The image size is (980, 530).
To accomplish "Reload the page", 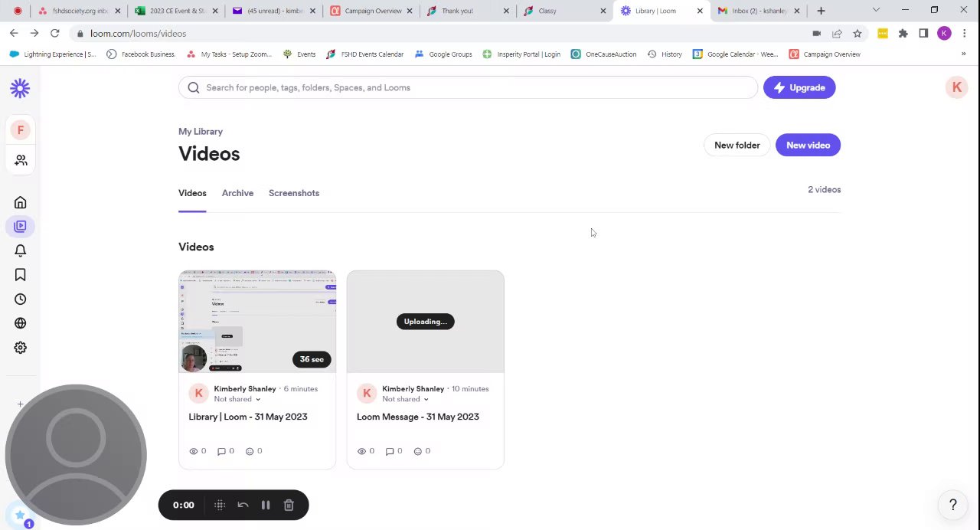I will pos(55,34).
